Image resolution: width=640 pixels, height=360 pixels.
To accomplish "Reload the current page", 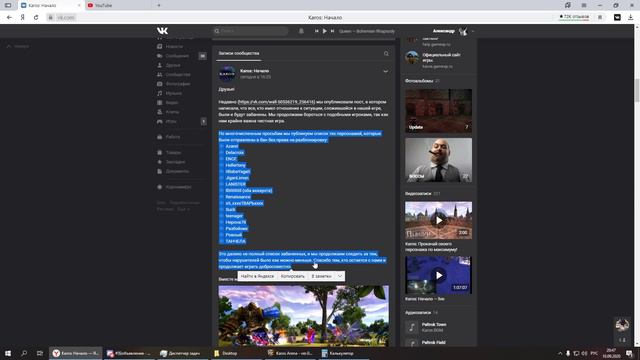I will click(x=36, y=18).
